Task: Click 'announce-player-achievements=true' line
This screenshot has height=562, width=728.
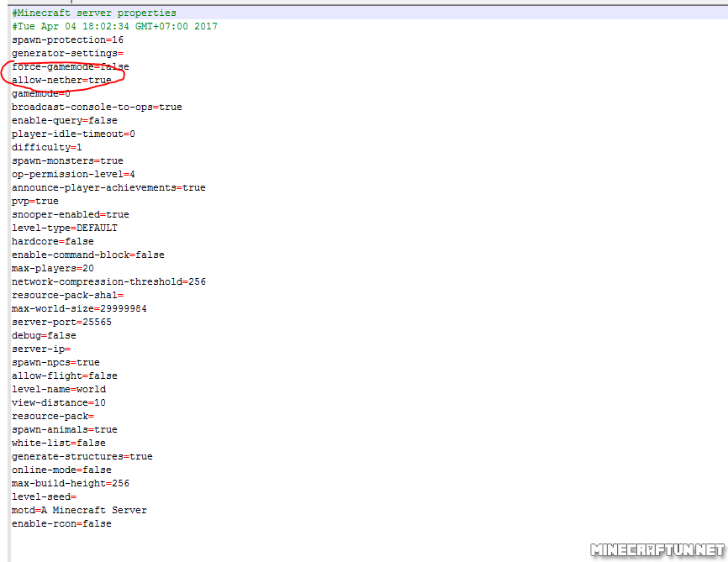Action: click(108, 188)
